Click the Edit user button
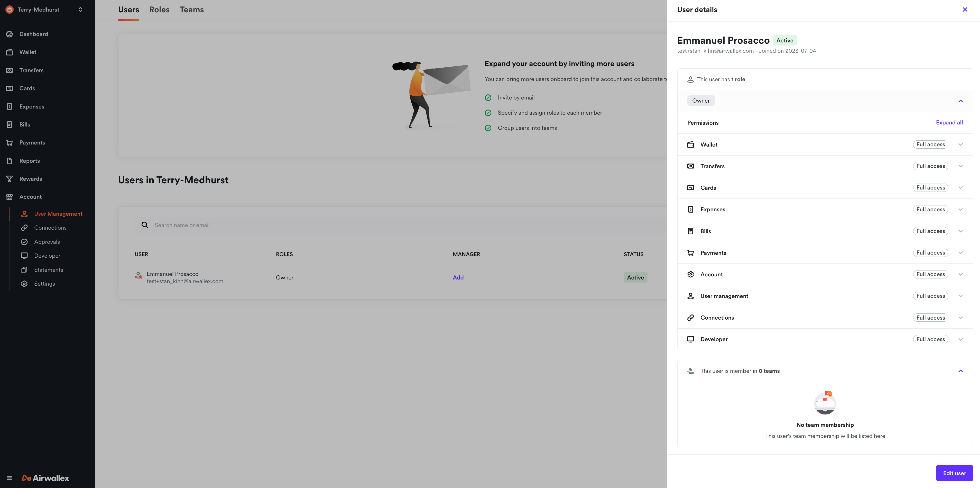The height and width of the screenshot is (488, 980). tap(954, 473)
